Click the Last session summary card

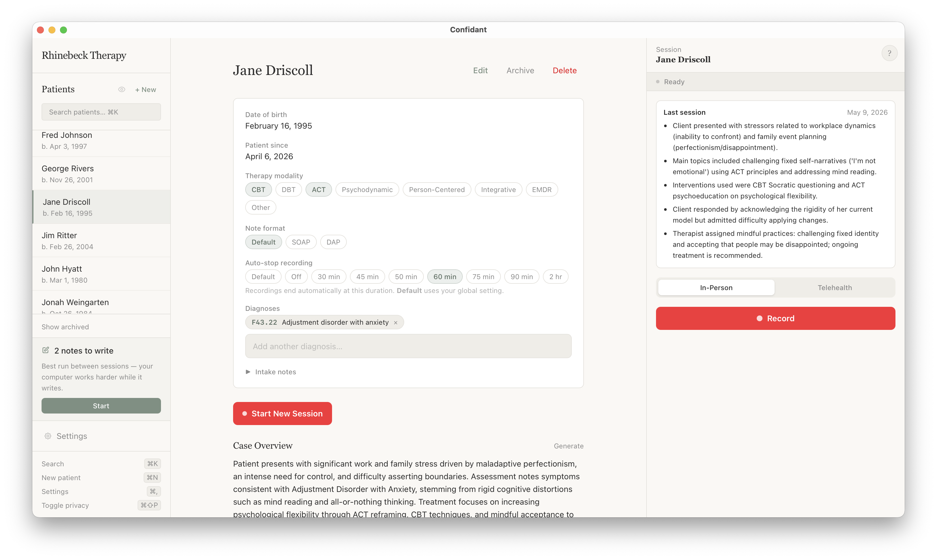click(775, 184)
